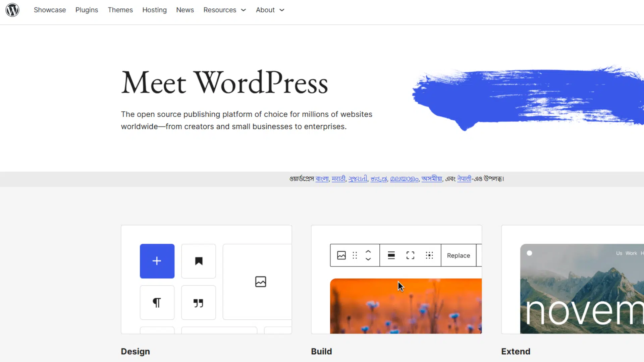Go to the Plugins page
This screenshot has height=362, width=644.
(87, 10)
